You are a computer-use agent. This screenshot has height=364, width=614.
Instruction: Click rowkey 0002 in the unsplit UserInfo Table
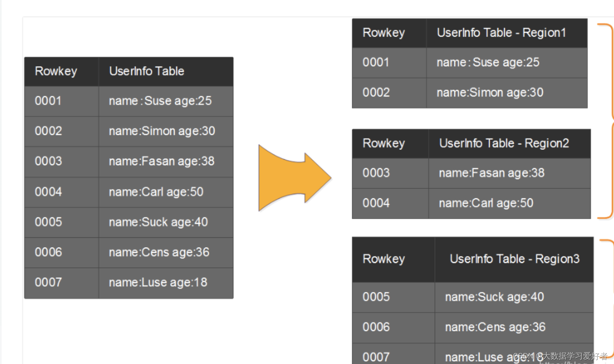pos(48,131)
